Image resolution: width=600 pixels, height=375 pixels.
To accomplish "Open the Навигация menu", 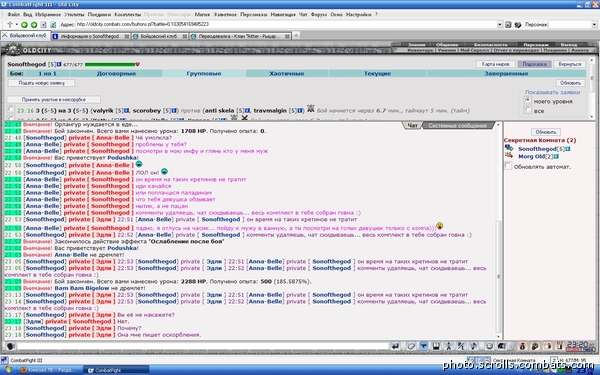I will coord(283,14).
